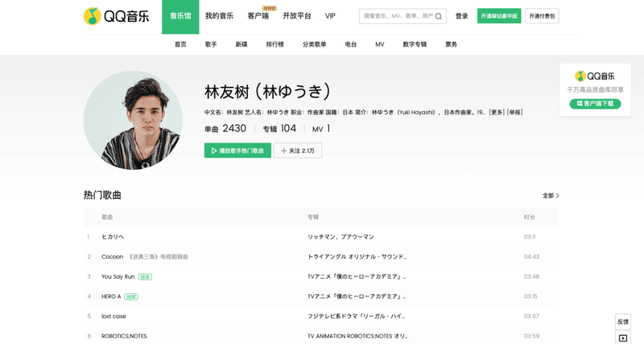Open the album in the HERO A row
Image resolution: width=644 pixels, height=344 pixels.
(357, 296)
